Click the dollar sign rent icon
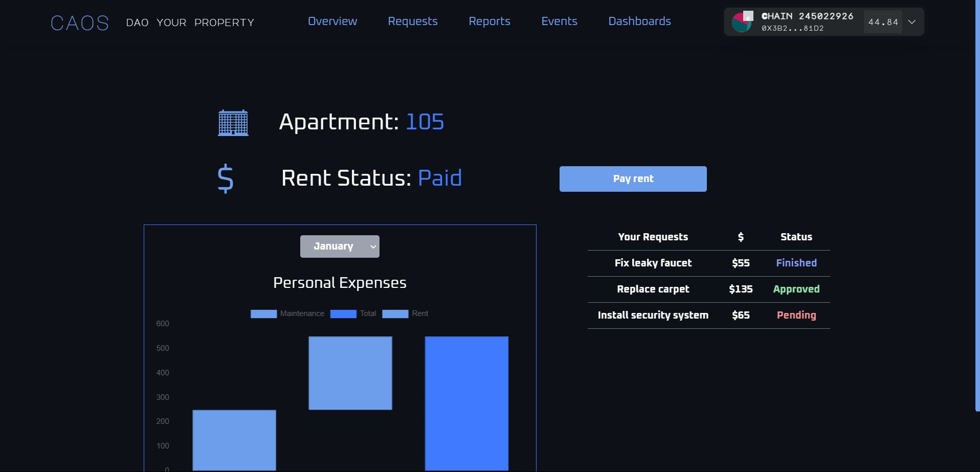 pyautogui.click(x=225, y=178)
